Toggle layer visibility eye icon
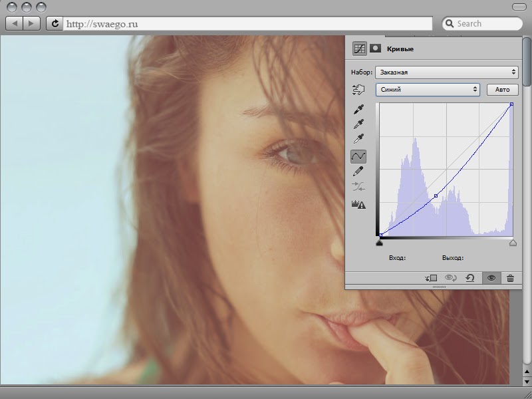 click(491, 278)
